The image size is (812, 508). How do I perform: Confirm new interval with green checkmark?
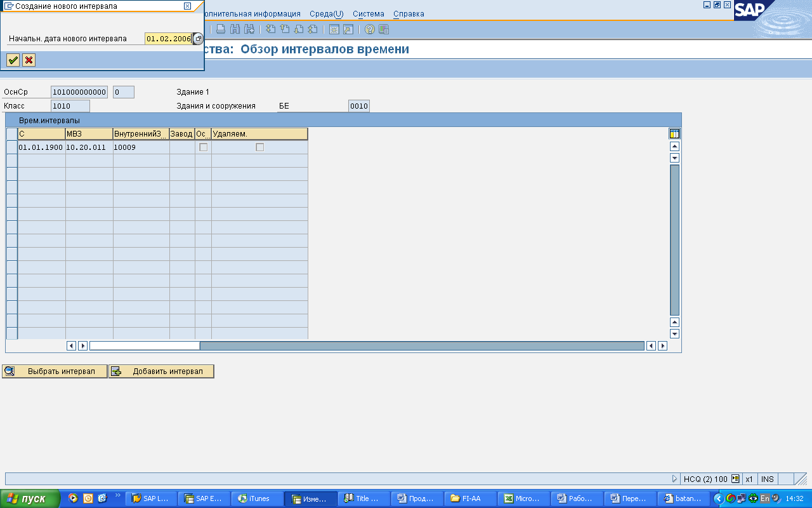pyautogui.click(x=13, y=60)
